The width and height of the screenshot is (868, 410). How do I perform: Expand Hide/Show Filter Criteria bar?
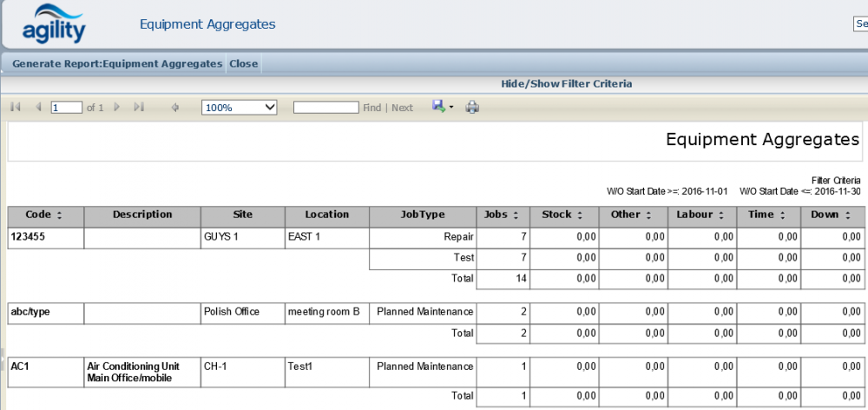pos(566,84)
